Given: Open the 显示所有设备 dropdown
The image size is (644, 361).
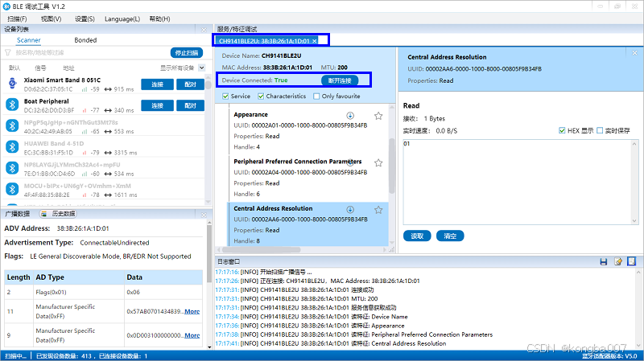Looking at the screenshot, I should click(x=202, y=68).
